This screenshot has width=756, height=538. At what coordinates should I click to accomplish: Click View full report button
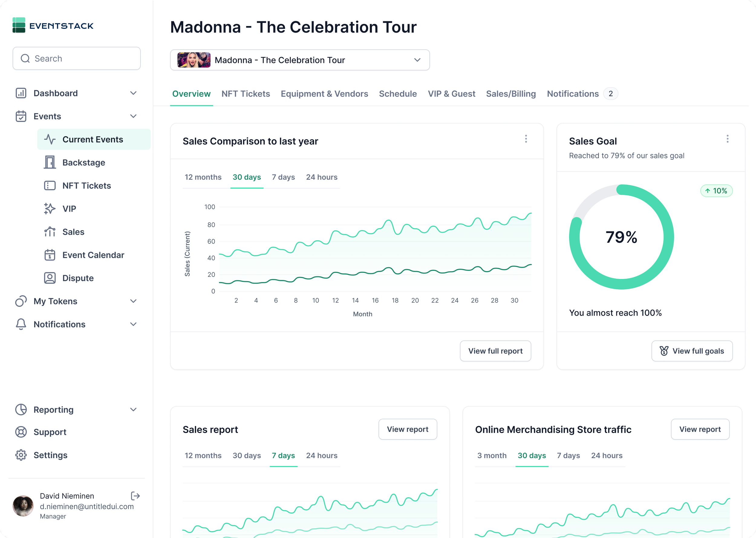coord(496,351)
